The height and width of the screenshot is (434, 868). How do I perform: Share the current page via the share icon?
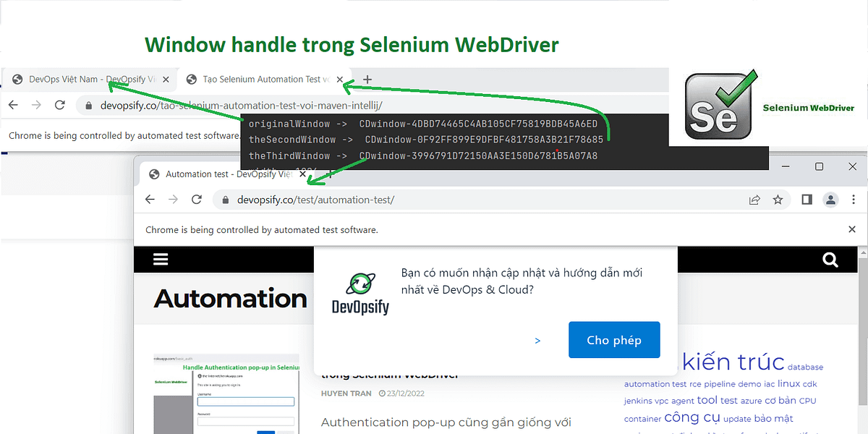pyautogui.click(x=754, y=200)
